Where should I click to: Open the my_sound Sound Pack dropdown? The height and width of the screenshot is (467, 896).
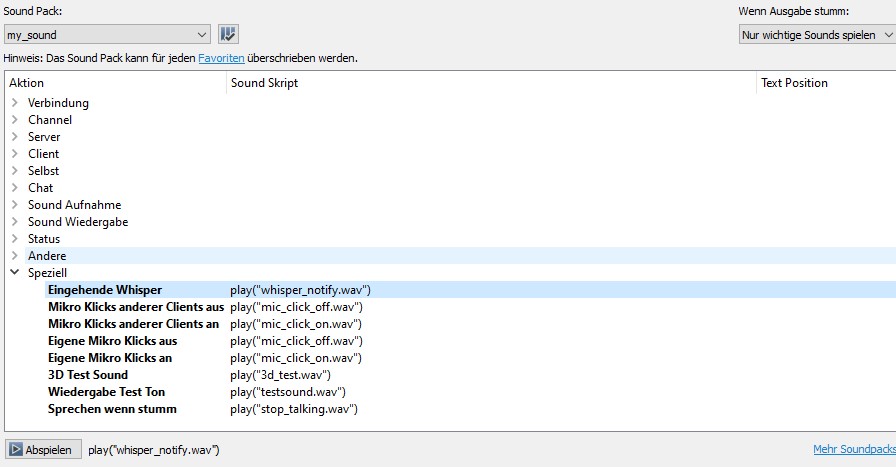click(106, 35)
